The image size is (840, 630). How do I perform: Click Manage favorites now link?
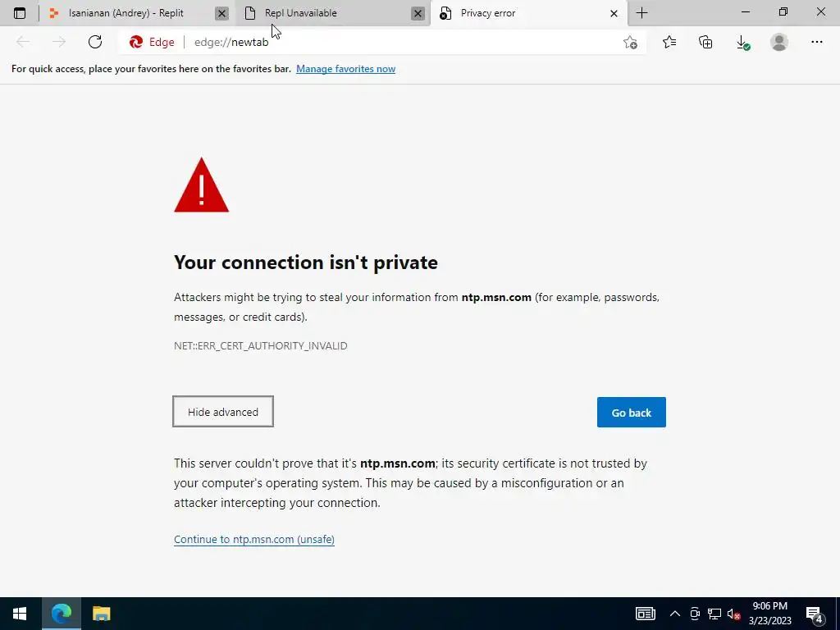pos(345,69)
